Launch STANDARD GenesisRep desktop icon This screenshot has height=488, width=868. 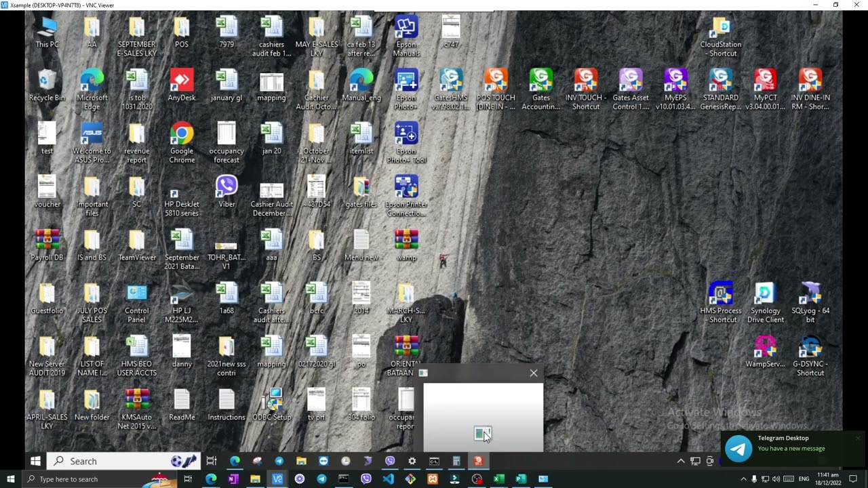[x=720, y=89]
